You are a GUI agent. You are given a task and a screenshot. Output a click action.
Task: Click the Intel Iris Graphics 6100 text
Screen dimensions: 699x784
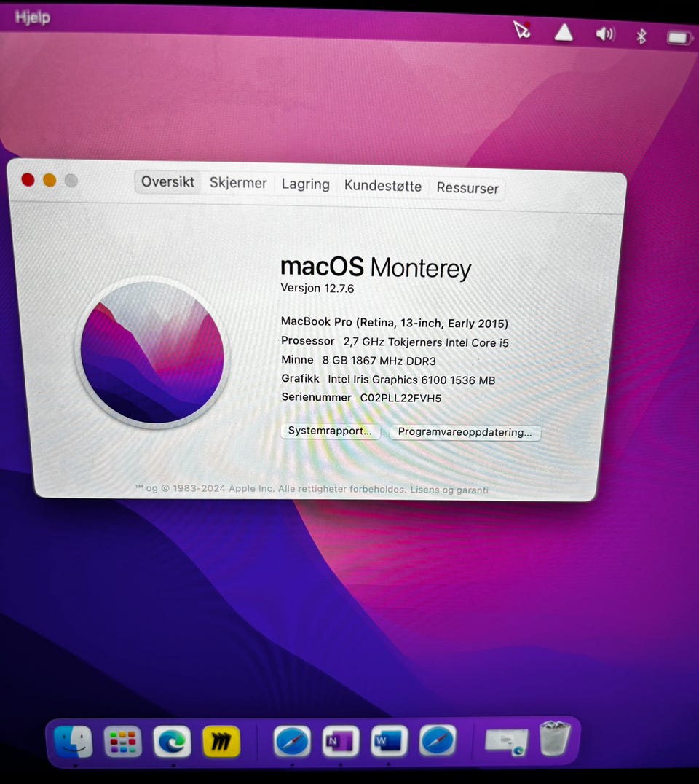411,380
